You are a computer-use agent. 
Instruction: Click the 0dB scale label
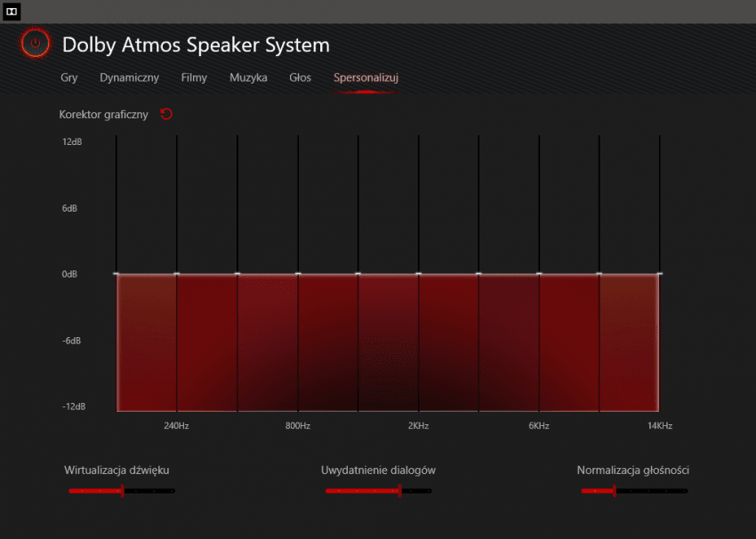coord(69,274)
